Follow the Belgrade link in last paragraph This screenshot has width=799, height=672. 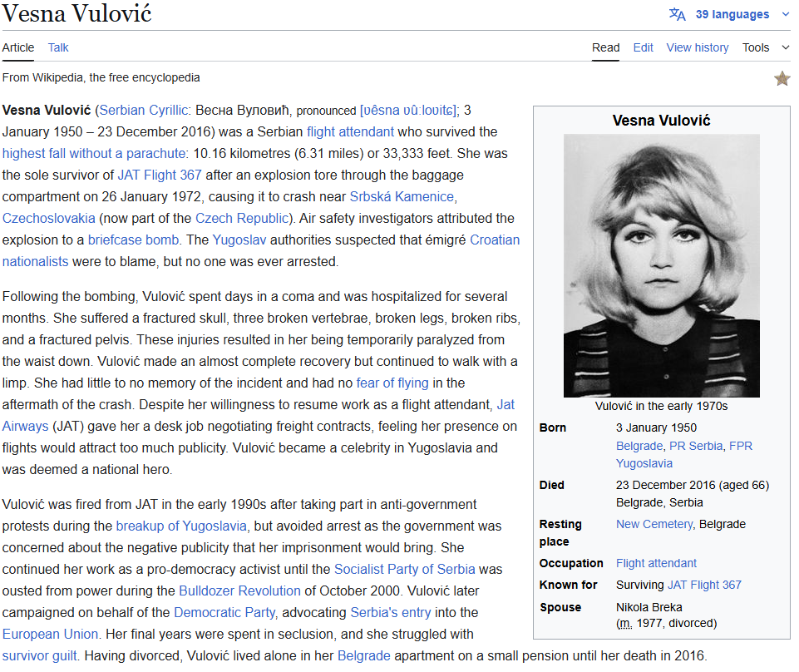click(364, 655)
